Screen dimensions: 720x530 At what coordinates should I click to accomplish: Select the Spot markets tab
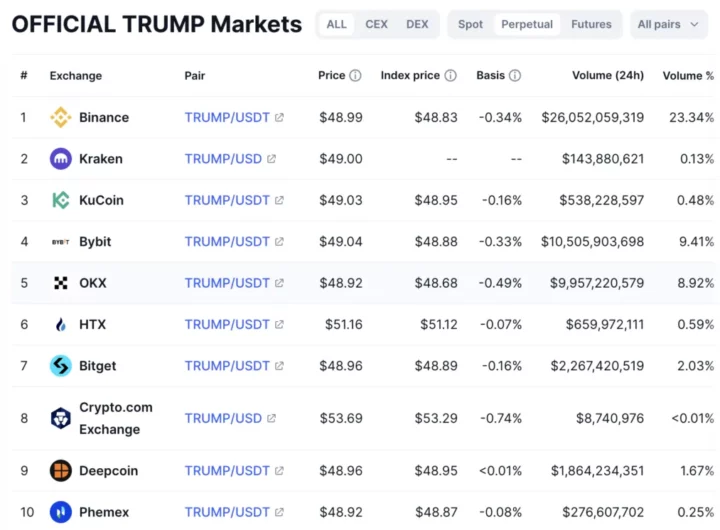tap(470, 24)
